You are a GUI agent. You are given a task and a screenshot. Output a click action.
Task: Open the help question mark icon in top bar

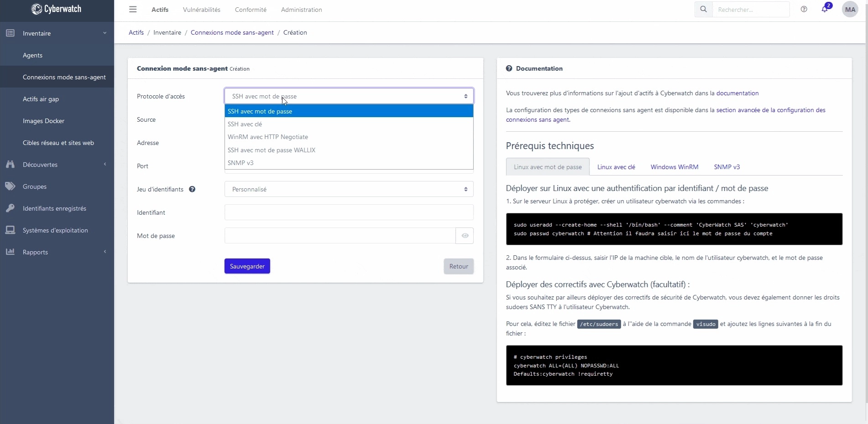point(804,10)
